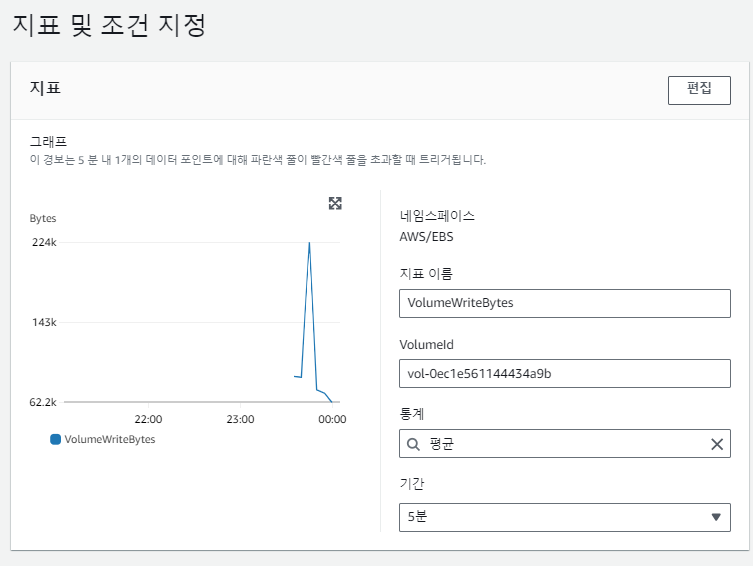Viewport: 753px width, 566px height.
Task: Click the 22:00 time axis label
Action: [148, 419]
